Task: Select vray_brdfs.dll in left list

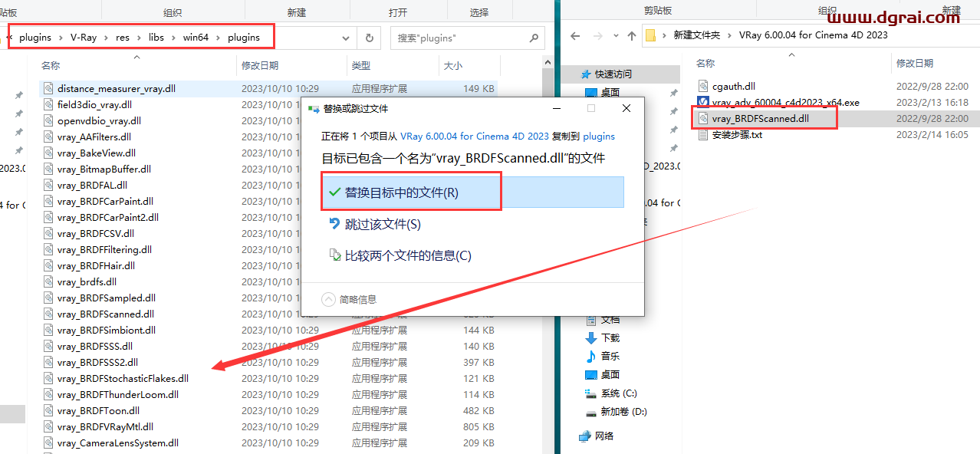Action: tap(87, 281)
